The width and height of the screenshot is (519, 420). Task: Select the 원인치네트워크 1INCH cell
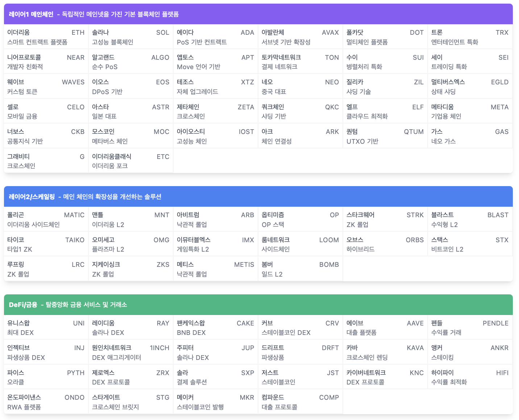(x=131, y=352)
